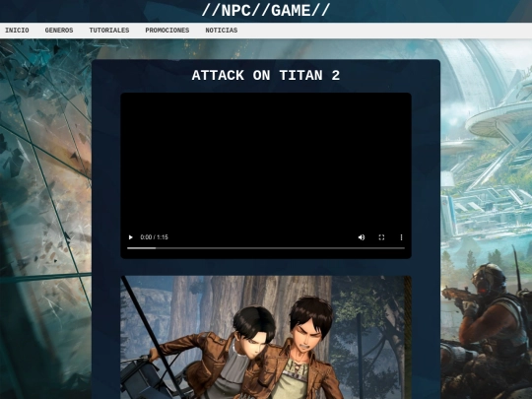The height and width of the screenshot is (399, 532).
Task: Mute the video with the speaker icon
Action: click(x=362, y=237)
